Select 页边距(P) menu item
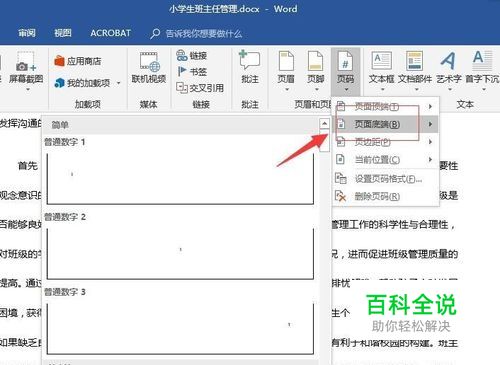Viewport: 500px width, 365px height. point(385,142)
